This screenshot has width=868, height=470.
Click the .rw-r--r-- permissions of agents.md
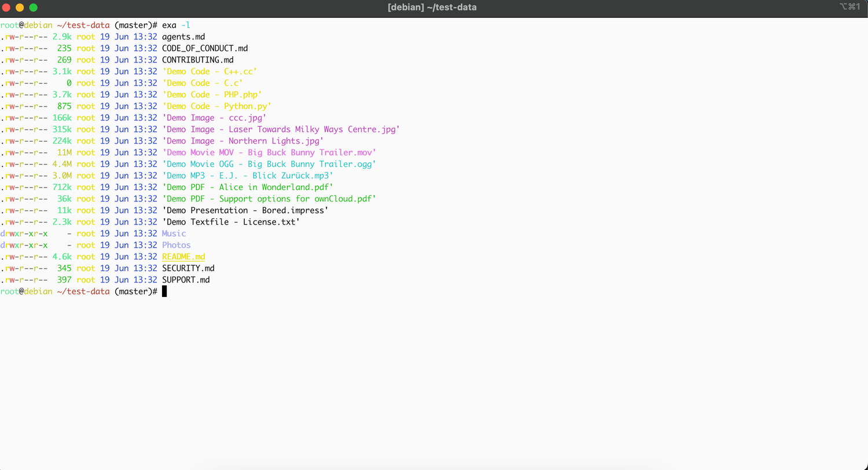pos(24,36)
